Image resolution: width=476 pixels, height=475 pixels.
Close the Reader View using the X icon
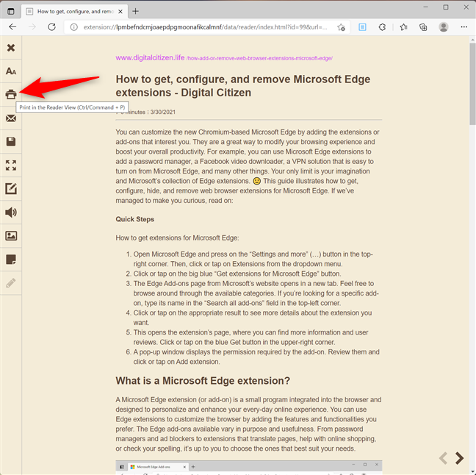point(11,48)
